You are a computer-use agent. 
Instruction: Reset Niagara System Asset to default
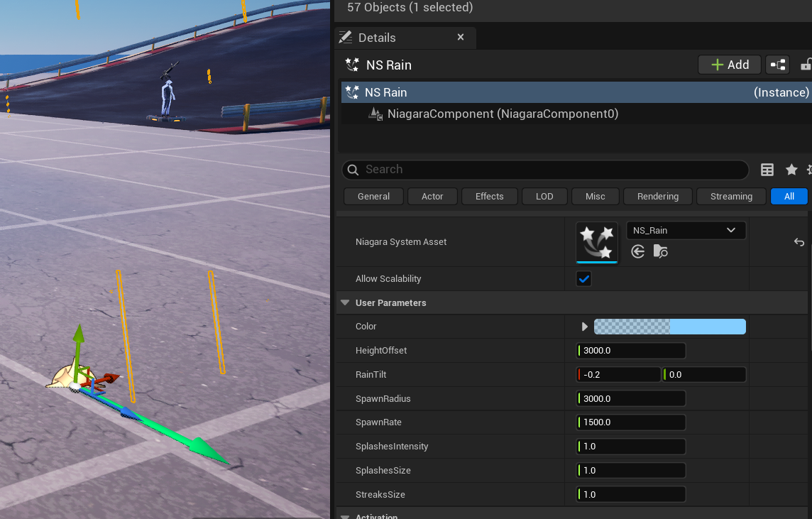pos(799,242)
